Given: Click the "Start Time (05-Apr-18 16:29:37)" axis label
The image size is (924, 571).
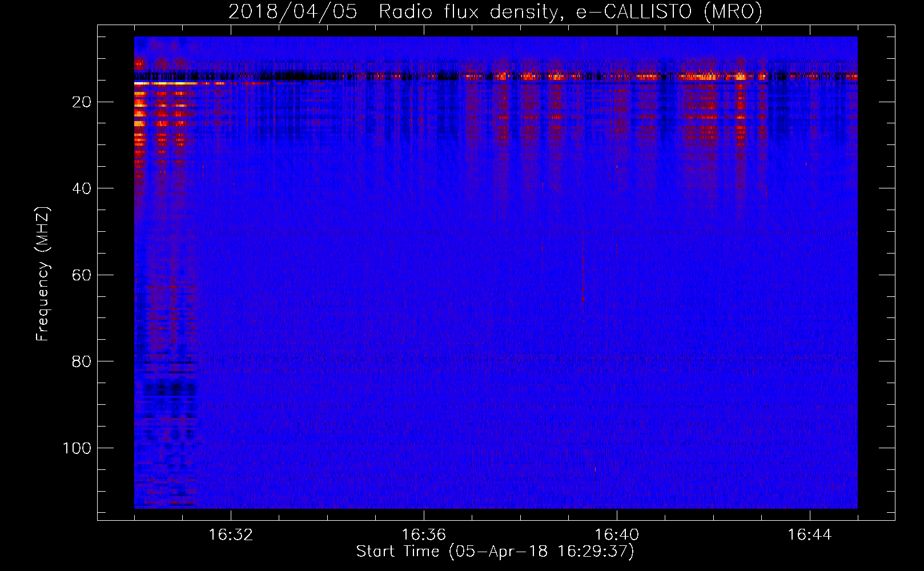Looking at the screenshot, I should click(495, 552).
